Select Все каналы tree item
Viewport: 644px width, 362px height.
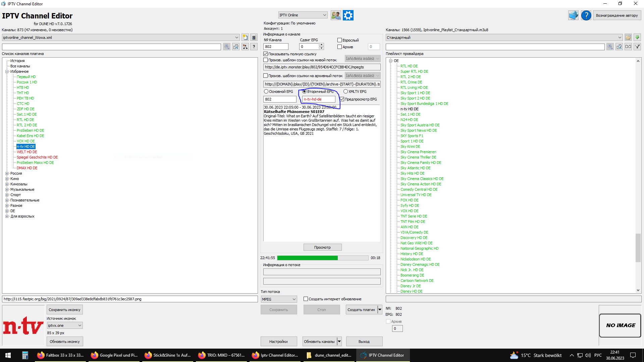(x=20, y=66)
